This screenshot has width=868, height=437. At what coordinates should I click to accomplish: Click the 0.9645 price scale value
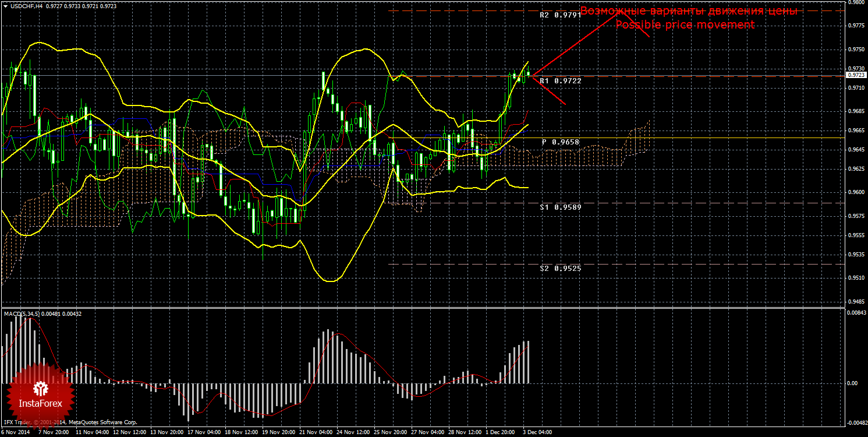855,150
